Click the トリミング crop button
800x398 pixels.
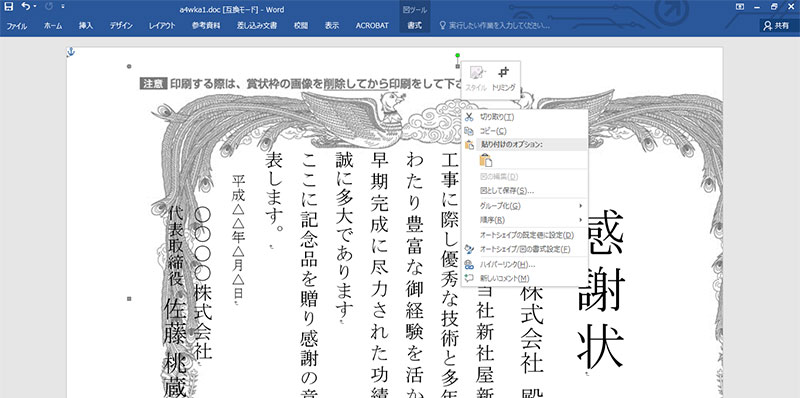pos(504,79)
